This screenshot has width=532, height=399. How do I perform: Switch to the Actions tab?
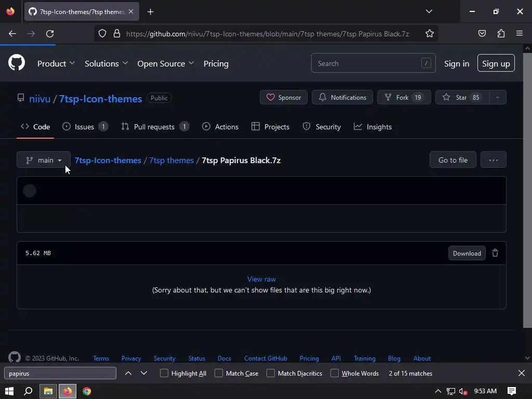coord(220,127)
